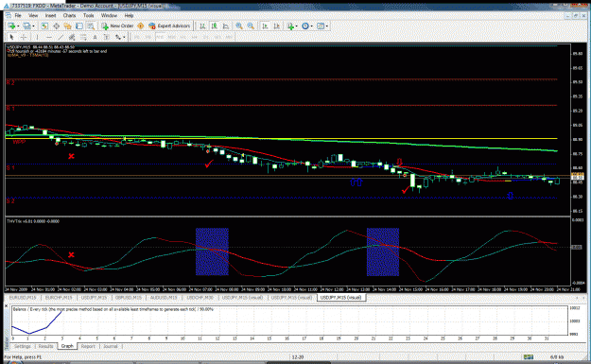Select the trendline drawing tool
The width and height of the screenshot is (591, 364).
(61, 37)
